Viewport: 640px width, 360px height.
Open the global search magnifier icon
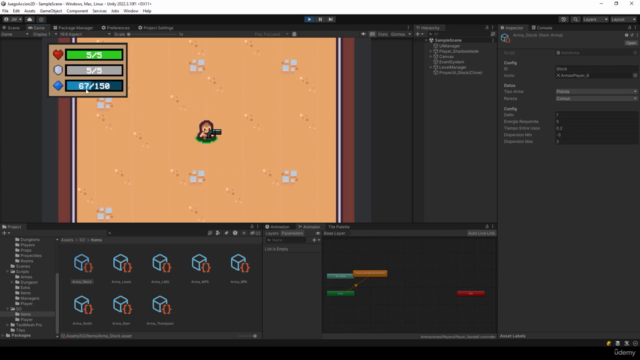575,19
